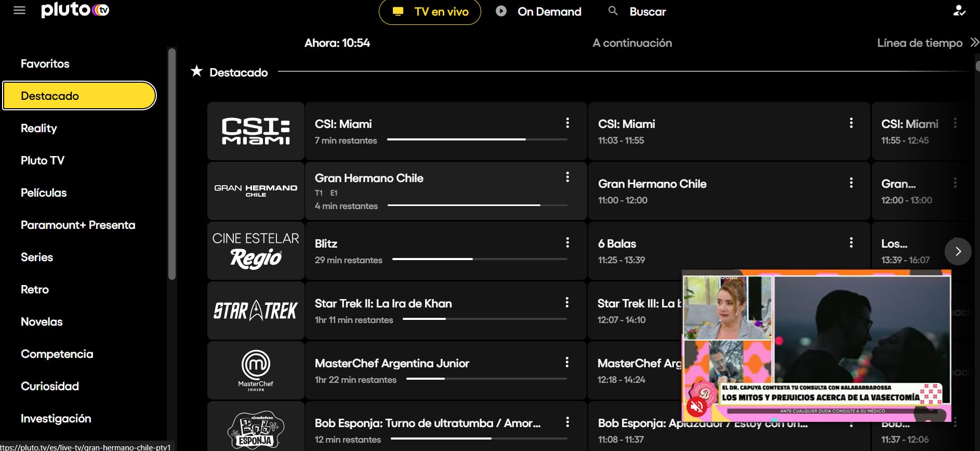Select Películas category

(44, 192)
